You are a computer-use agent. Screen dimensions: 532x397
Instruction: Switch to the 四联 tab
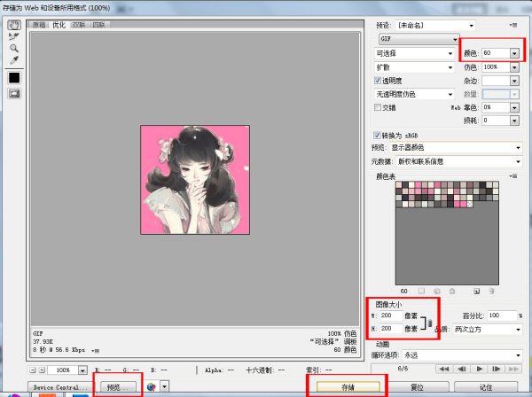click(x=98, y=25)
